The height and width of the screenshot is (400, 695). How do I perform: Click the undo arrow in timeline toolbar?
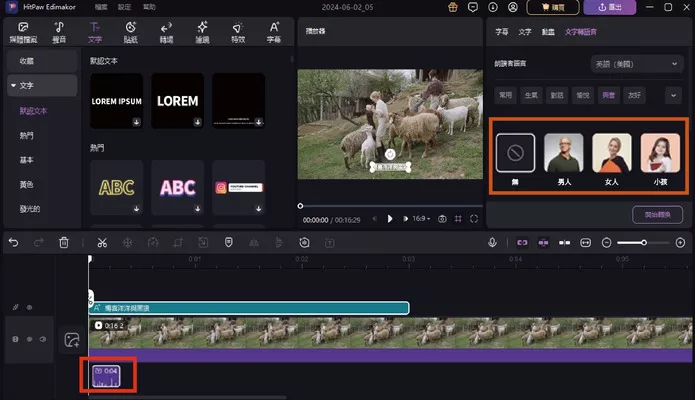[x=14, y=243]
